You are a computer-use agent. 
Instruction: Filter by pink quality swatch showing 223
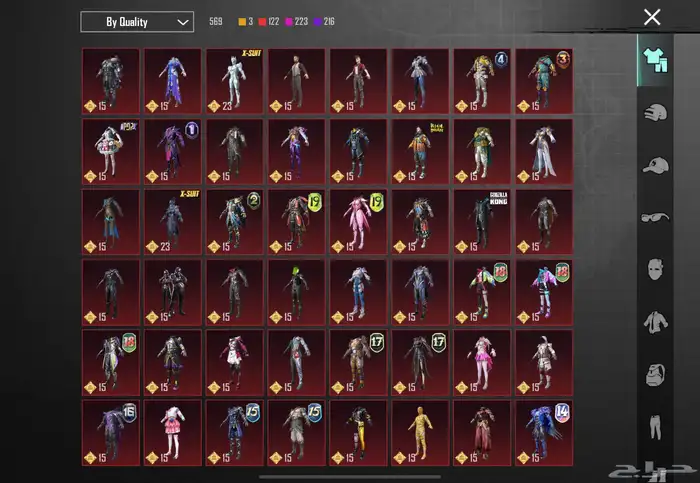(x=296, y=21)
